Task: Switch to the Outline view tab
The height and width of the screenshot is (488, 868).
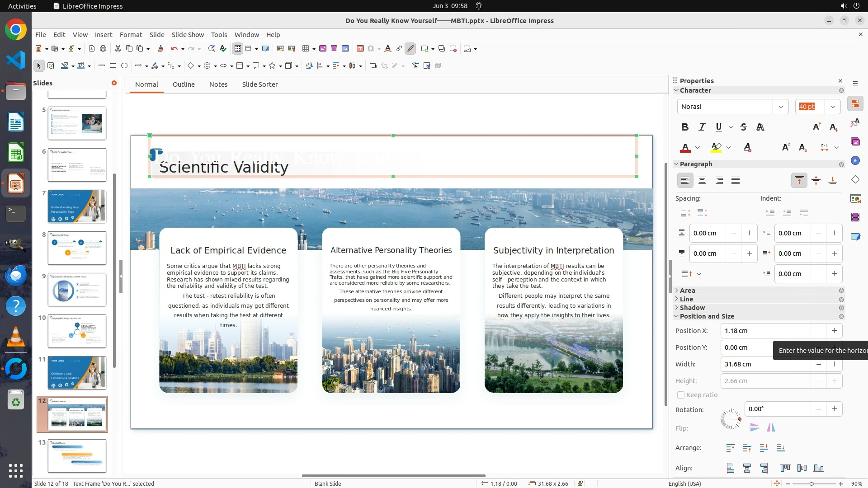Action: click(x=184, y=84)
